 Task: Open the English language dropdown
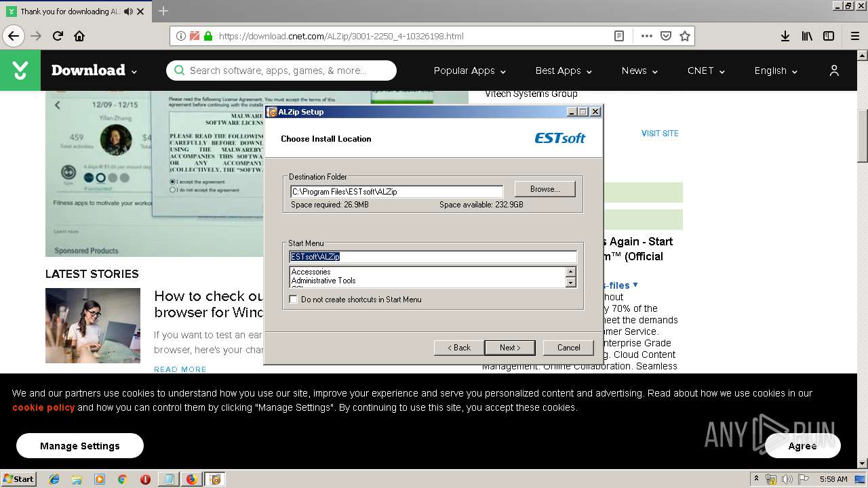[x=776, y=70]
